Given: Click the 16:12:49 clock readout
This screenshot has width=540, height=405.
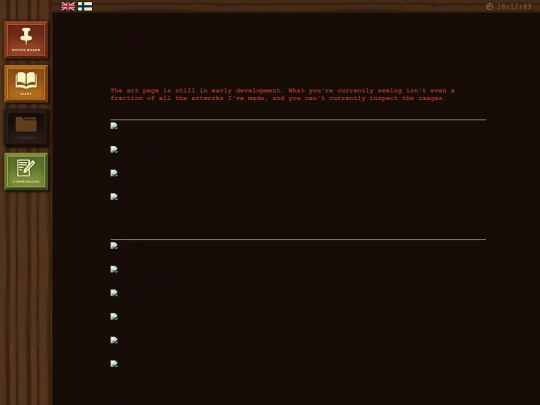Looking at the screenshot, I should [514, 6].
